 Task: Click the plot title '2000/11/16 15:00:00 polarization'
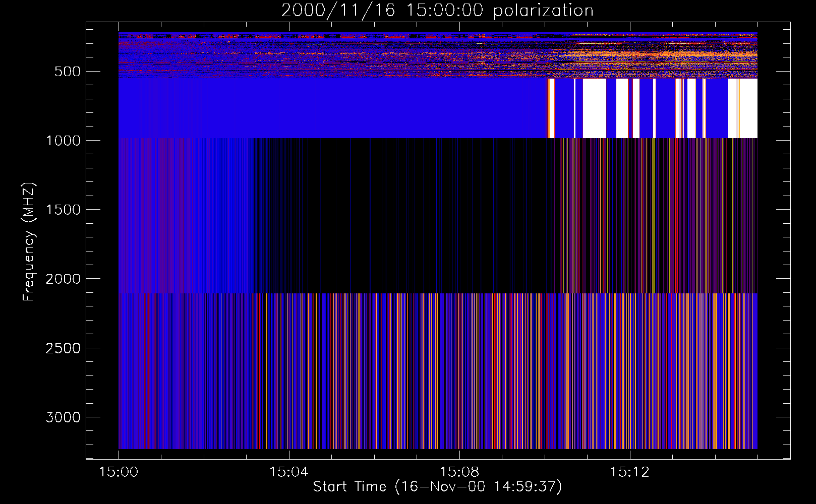(437, 11)
